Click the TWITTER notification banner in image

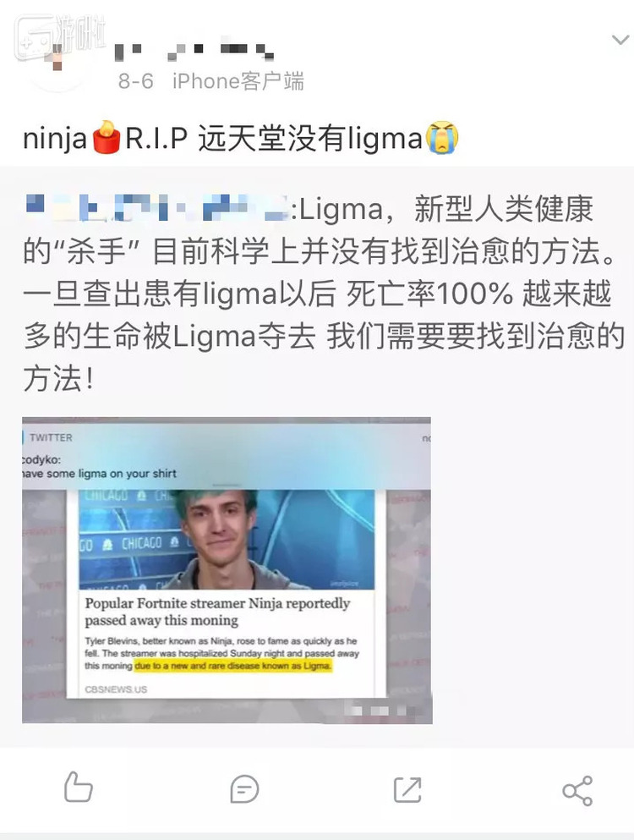[226, 455]
